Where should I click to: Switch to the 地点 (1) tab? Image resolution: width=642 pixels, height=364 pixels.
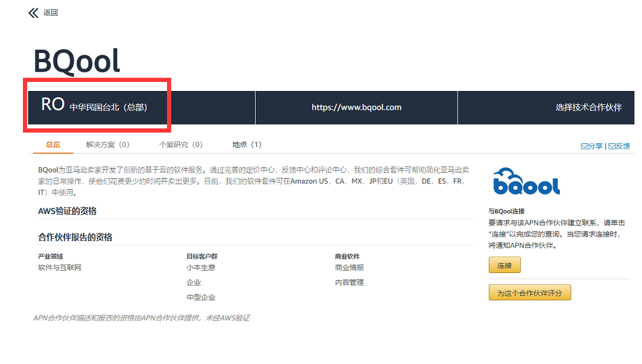click(x=246, y=144)
